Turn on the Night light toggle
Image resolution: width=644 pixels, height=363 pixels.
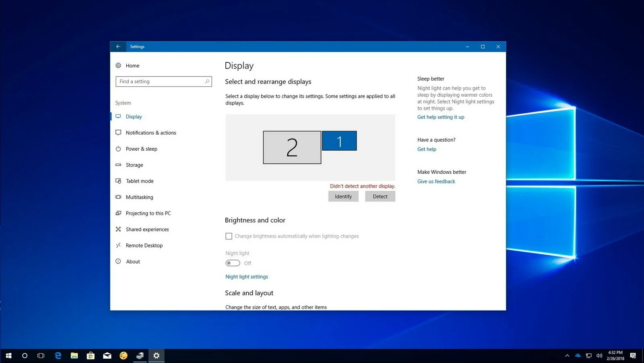pos(233,263)
